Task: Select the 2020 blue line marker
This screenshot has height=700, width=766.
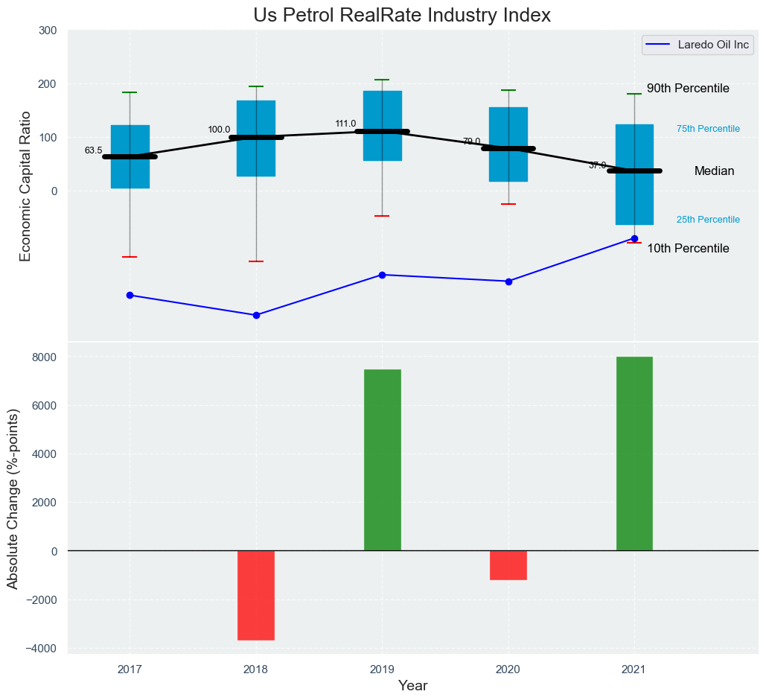Action: click(x=508, y=281)
